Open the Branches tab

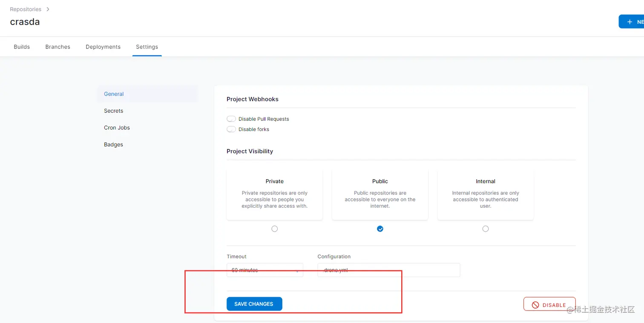point(57,47)
